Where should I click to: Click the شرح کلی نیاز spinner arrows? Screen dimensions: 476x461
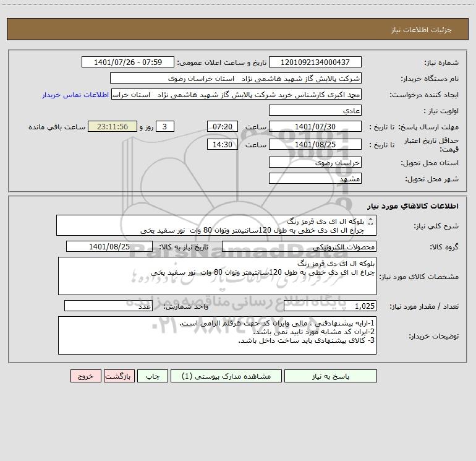click(x=370, y=222)
